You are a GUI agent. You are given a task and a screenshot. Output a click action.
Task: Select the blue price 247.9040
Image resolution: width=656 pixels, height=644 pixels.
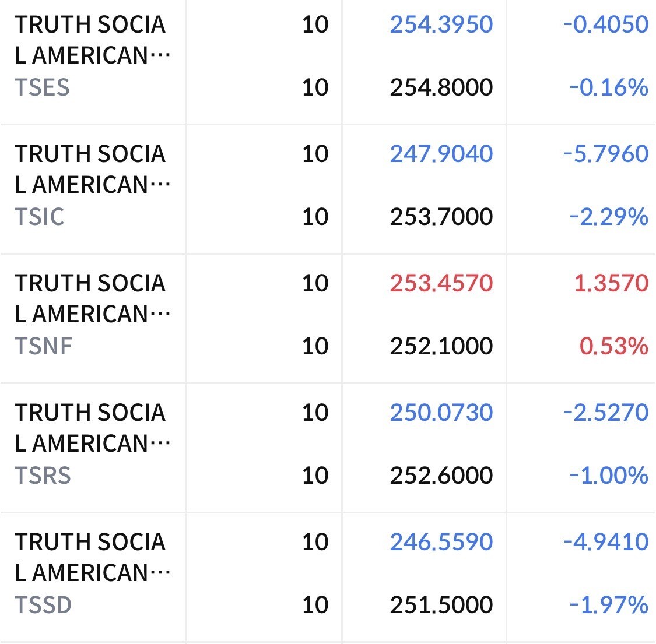(x=441, y=154)
